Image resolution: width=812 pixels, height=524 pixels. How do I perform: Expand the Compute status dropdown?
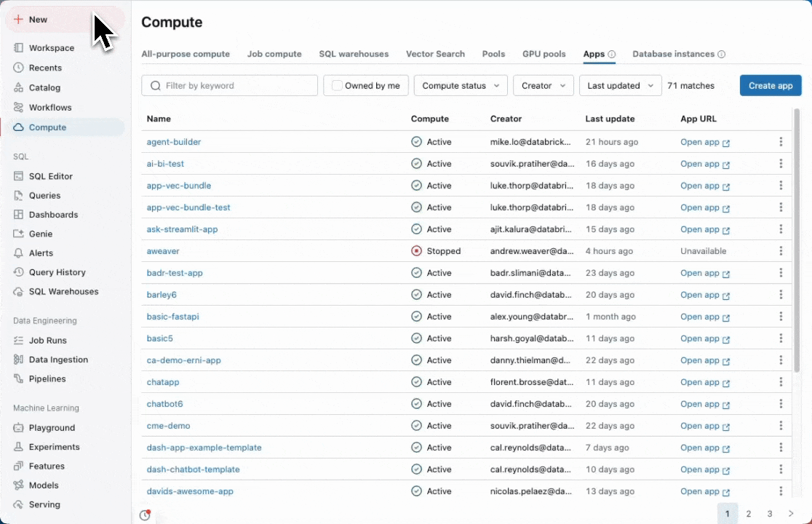pos(461,85)
